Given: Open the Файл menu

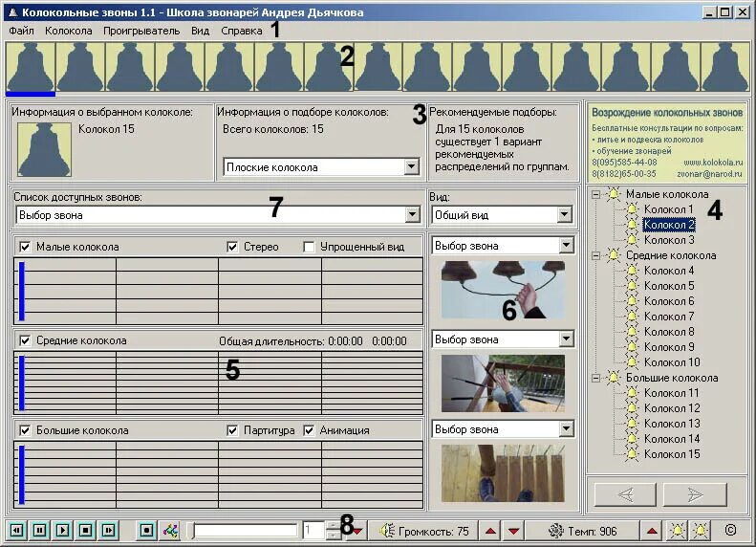Looking at the screenshot, I should (21, 31).
